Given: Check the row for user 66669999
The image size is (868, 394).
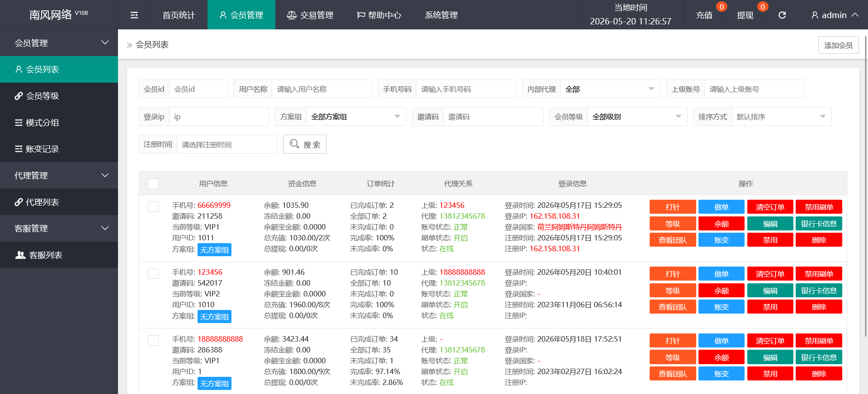Looking at the screenshot, I should click(153, 206).
